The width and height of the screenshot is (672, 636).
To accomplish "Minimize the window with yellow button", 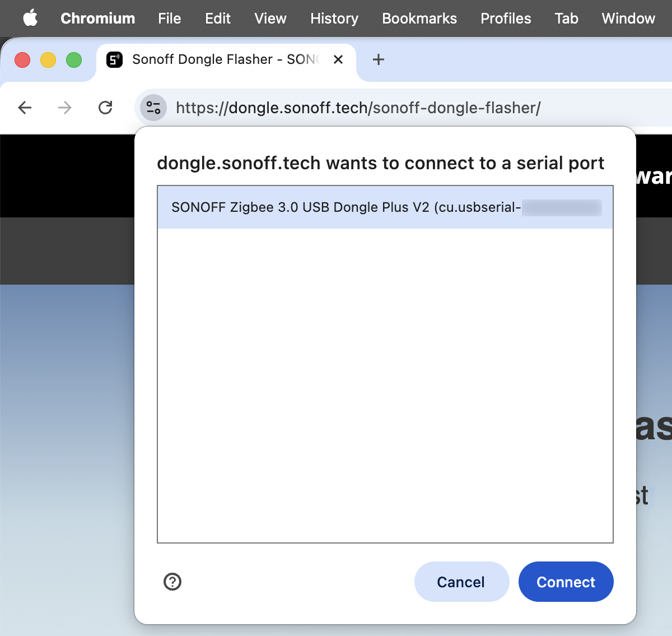I will (48, 59).
